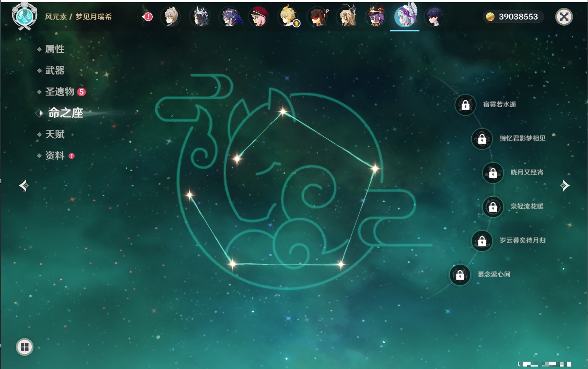Viewport: 588px width, 369px height.
Task: Click the 风元素 / 梦见月瑞希 title text
Action: (x=78, y=17)
